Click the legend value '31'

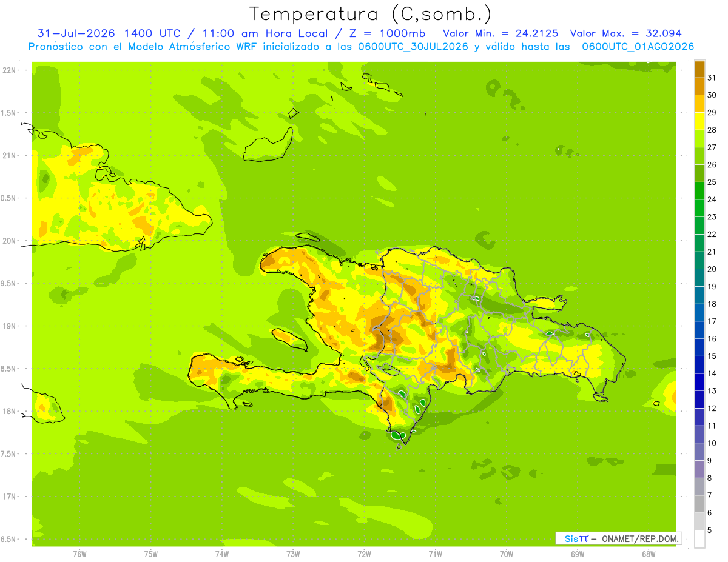pos(712,78)
